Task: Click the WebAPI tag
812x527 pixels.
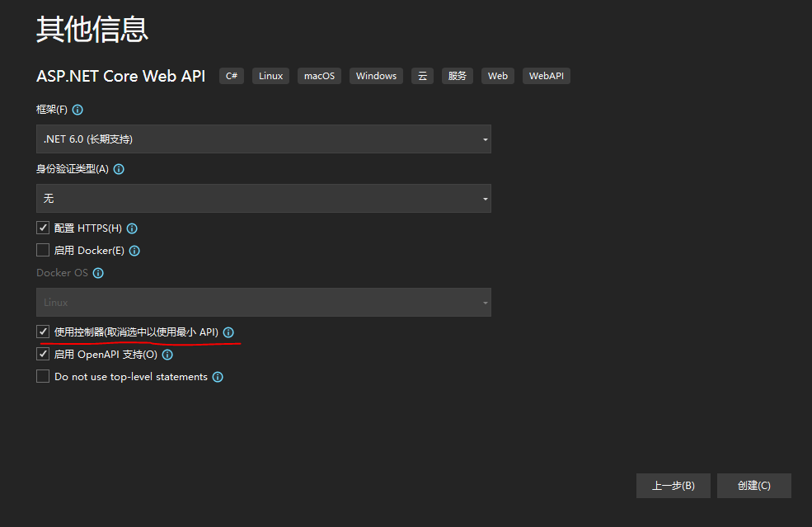Action: click(x=547, y=76)
